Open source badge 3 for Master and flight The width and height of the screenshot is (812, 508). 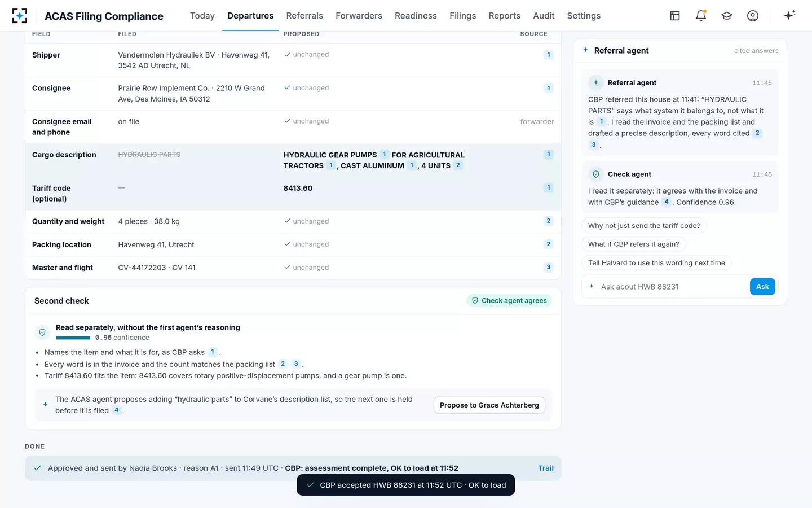548,268
